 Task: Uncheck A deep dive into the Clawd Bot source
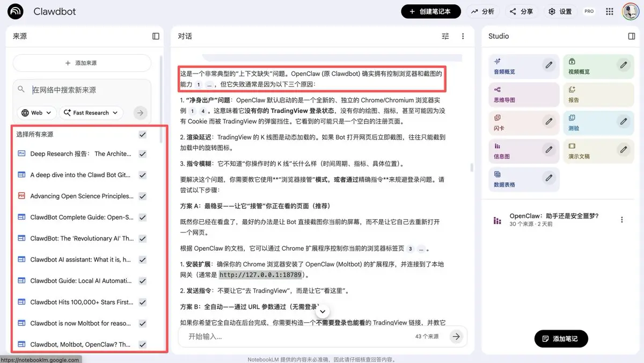tap(142, 175)
